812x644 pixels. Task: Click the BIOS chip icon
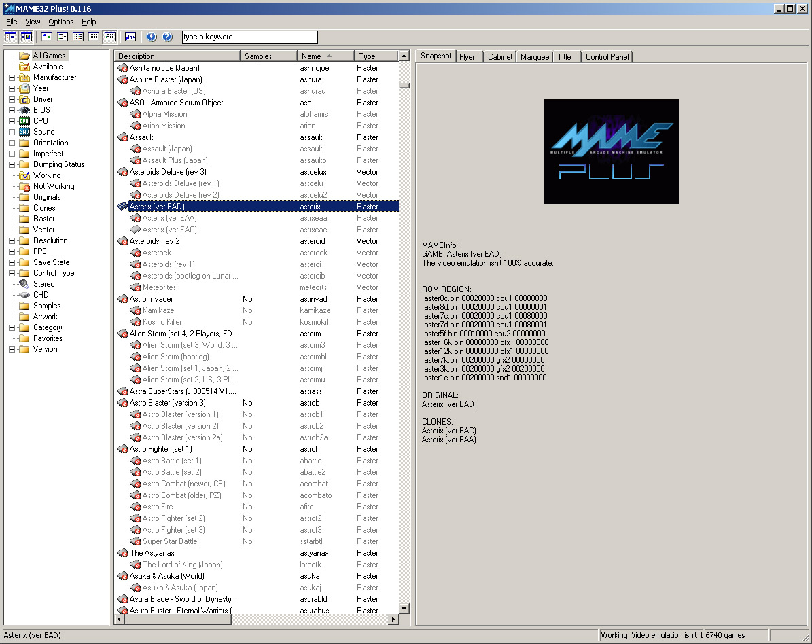tap(24, 110)
